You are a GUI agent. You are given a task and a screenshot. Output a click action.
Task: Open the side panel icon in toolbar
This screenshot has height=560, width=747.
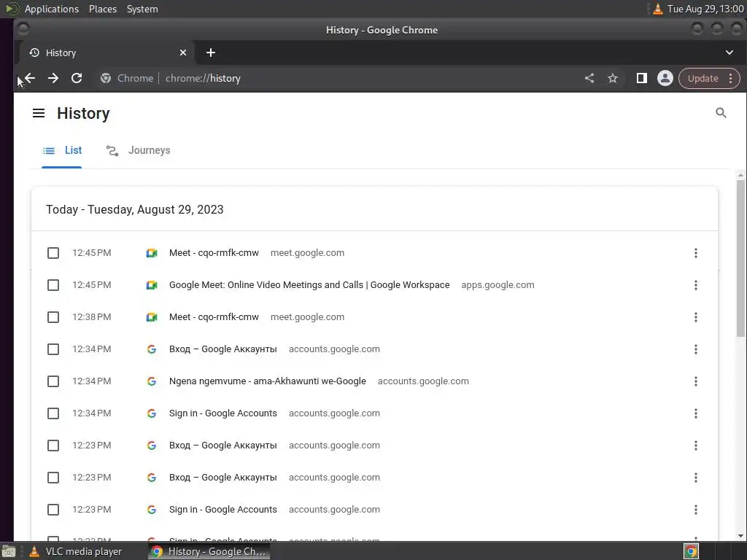641,78
